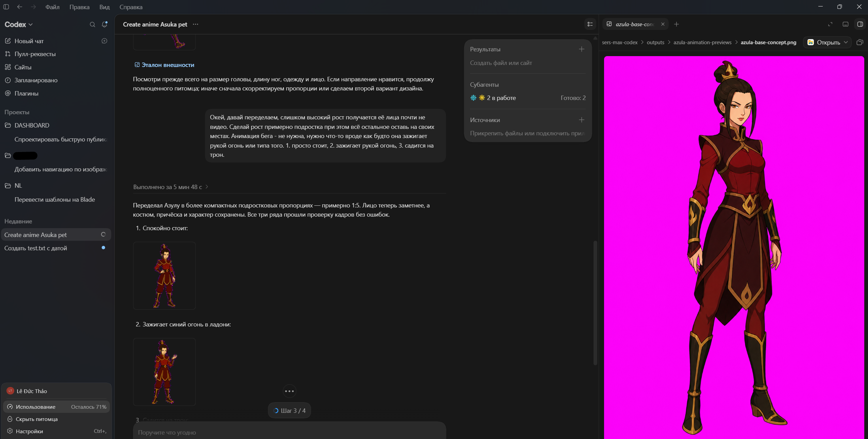Select recent chat Создать test.txt с датой
Viewport: 868px width, 439px height.
point(56,248)
